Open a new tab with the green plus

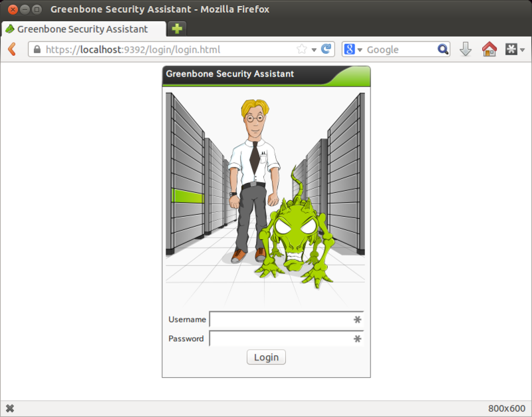[177, 29]
